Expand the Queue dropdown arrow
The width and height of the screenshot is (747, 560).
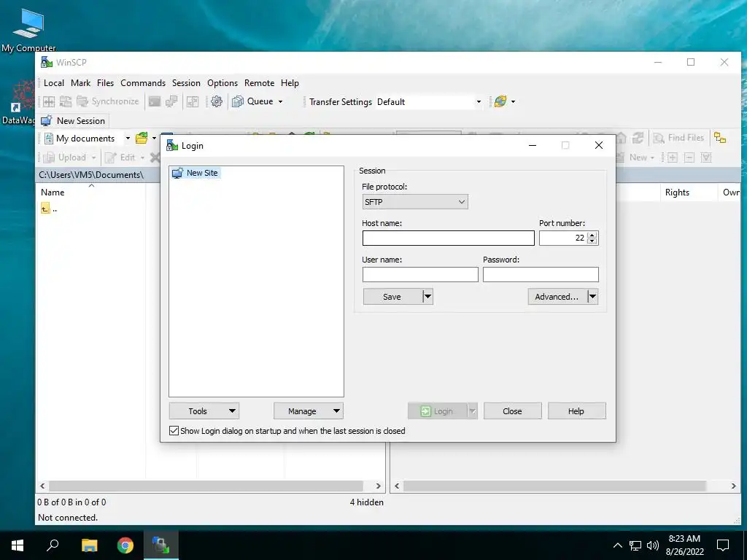point(281,101)
